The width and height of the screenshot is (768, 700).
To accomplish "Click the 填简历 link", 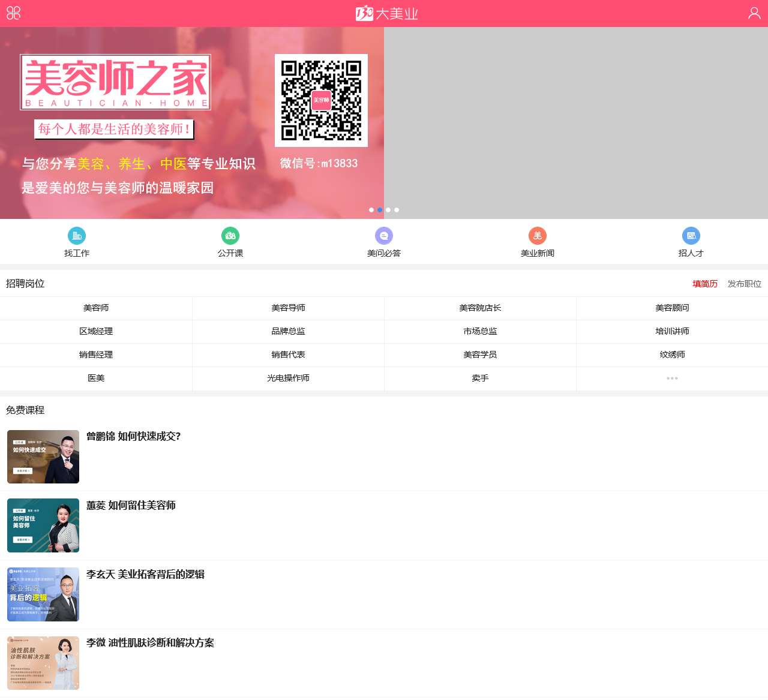I will coord(705,284).
